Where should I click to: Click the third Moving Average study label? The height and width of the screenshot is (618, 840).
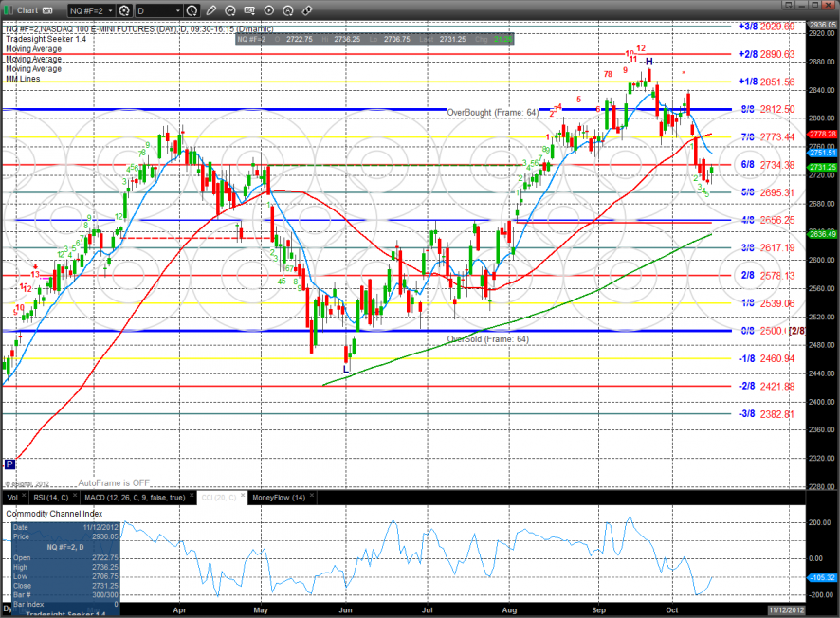coord(34,69)
